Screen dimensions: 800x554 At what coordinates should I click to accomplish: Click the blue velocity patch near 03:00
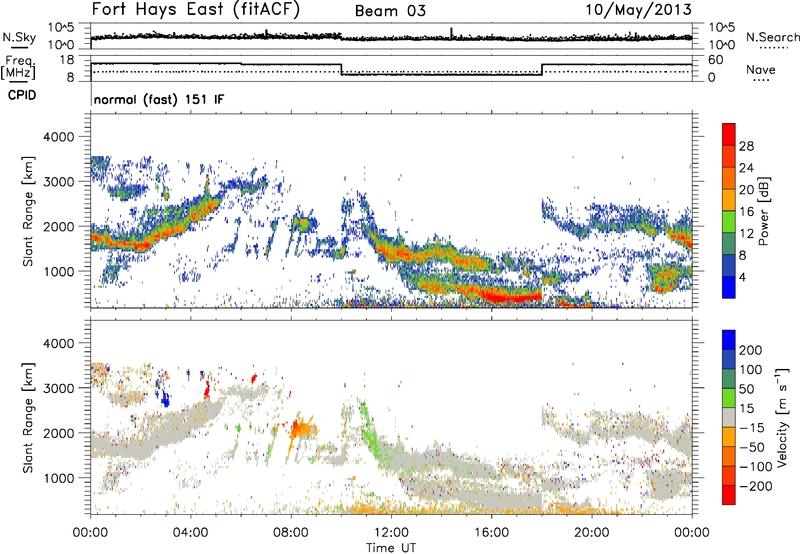[165, 397]
